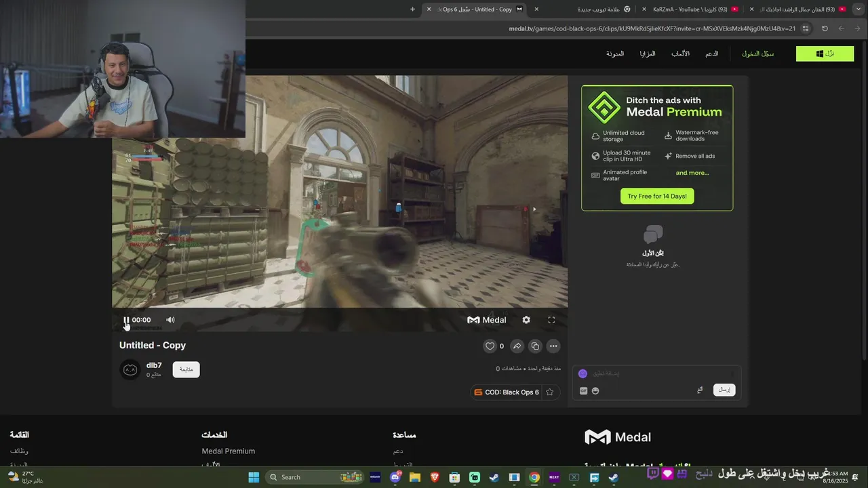Open Brave browser from the taskbar
This screenshot has width=868, height=488.
435,477
